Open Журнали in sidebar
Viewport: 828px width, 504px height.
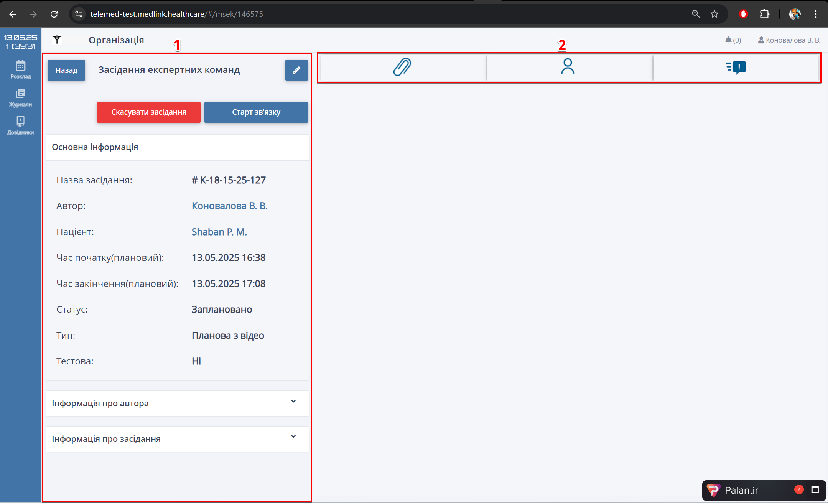point(21,98)
